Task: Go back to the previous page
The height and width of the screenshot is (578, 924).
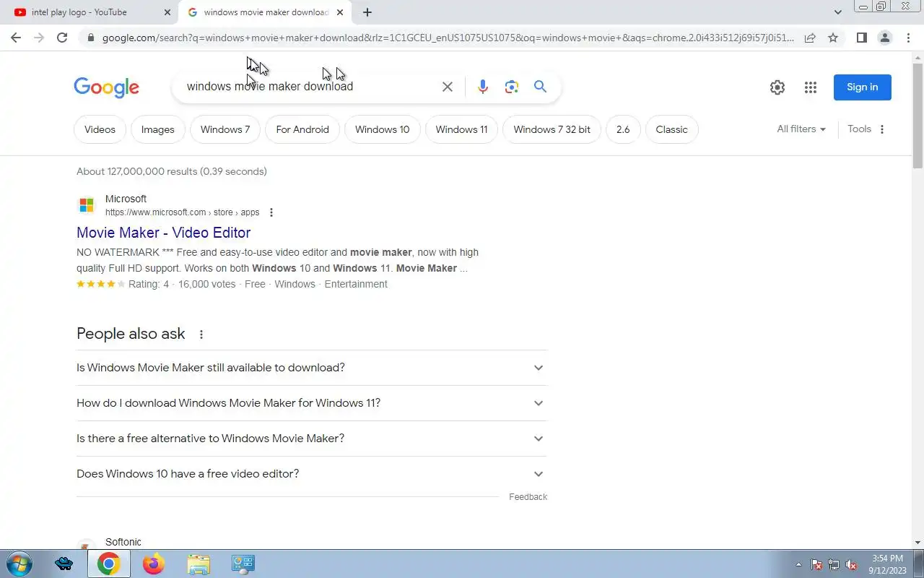Action: click(x=16, y=38)
